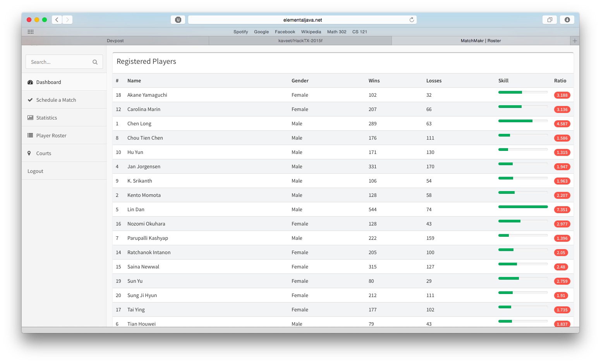This screenshot has height=364, width=601.
Task: Open the Facebook bookmark
Action: (285, 32)
